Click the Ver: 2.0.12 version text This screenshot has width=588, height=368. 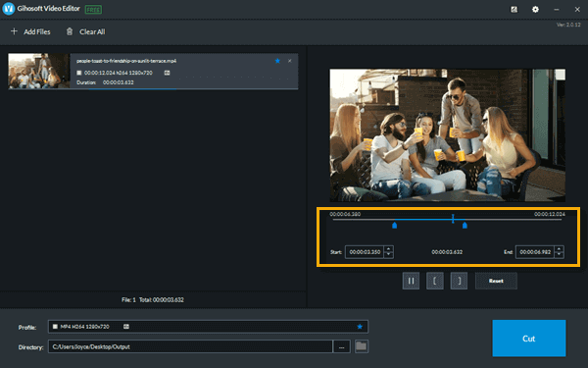coord(568,25)
